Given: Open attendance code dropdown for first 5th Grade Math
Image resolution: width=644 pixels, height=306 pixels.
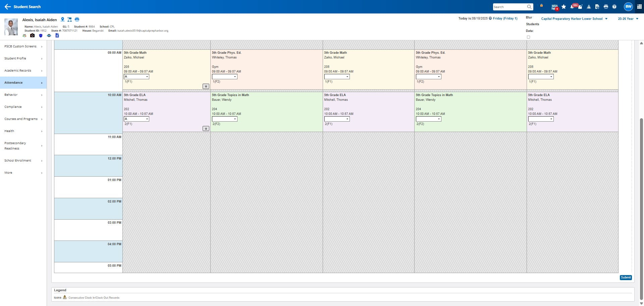Looking at the screenshot, I should [x=137, y=77].
